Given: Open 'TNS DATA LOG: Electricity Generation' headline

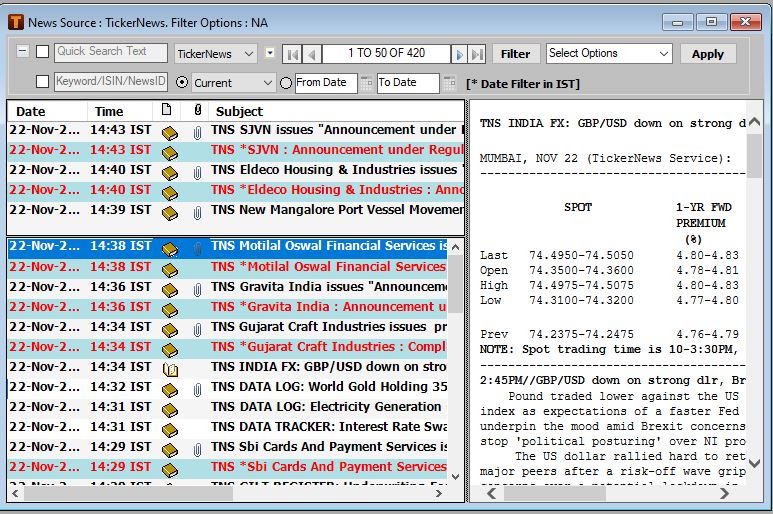Looking at the screenshot, I should pyautogui.click(x=326, y=407).
